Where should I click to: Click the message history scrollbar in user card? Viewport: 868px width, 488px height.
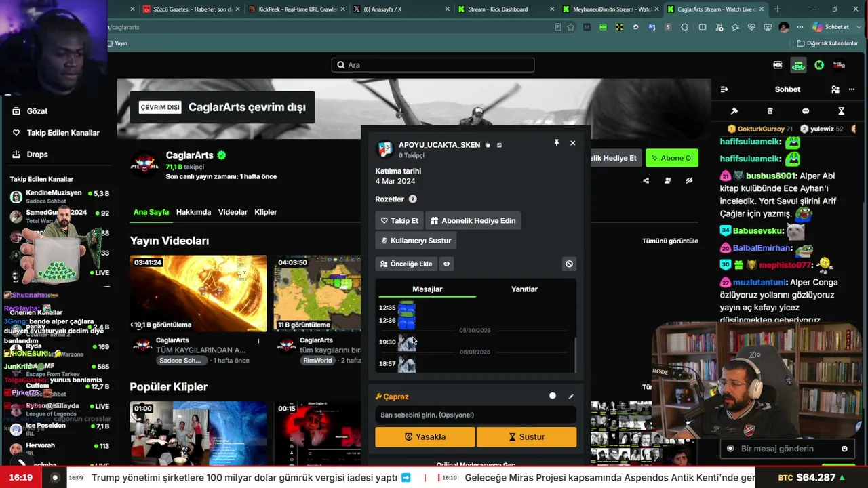(x=575, y=354)
